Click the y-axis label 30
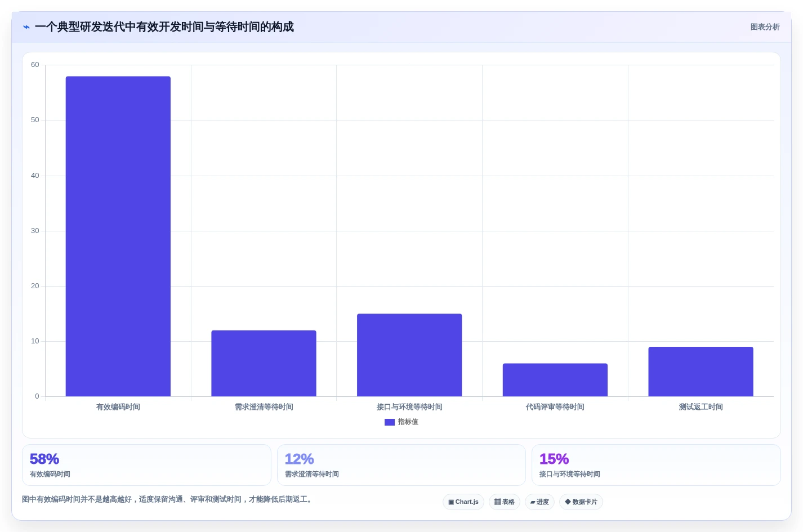803x532 pixels. coord(35,231)
